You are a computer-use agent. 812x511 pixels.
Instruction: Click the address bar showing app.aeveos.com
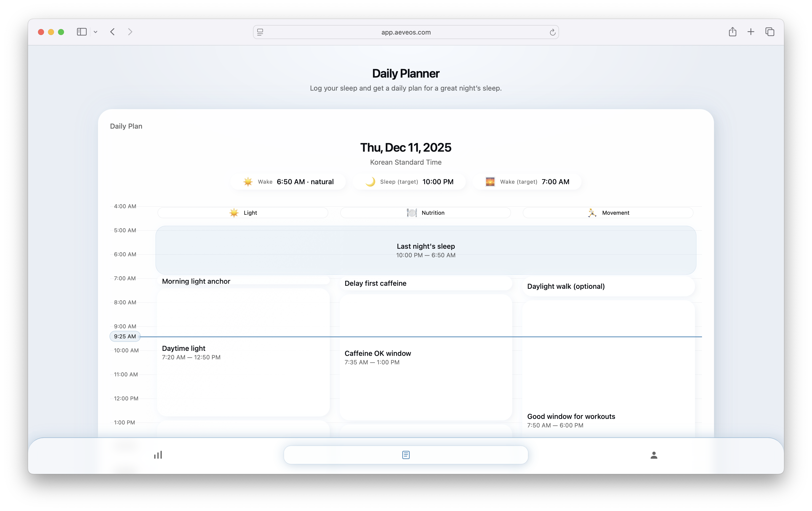(406, 32)
